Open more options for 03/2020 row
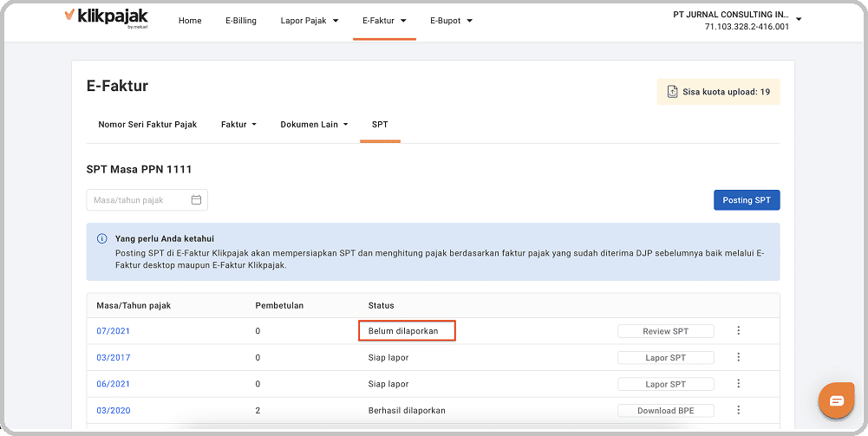This screenshot has height=436, width=868. coord(738,410)
